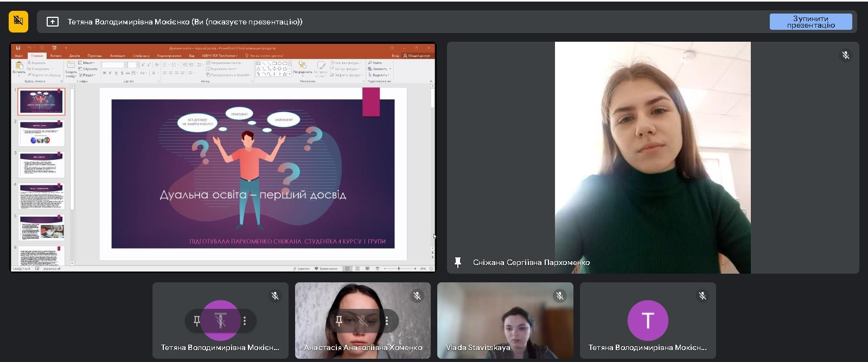Click Копировать copy command
This screenshot has width=868, height=362.
pos(39,69)
